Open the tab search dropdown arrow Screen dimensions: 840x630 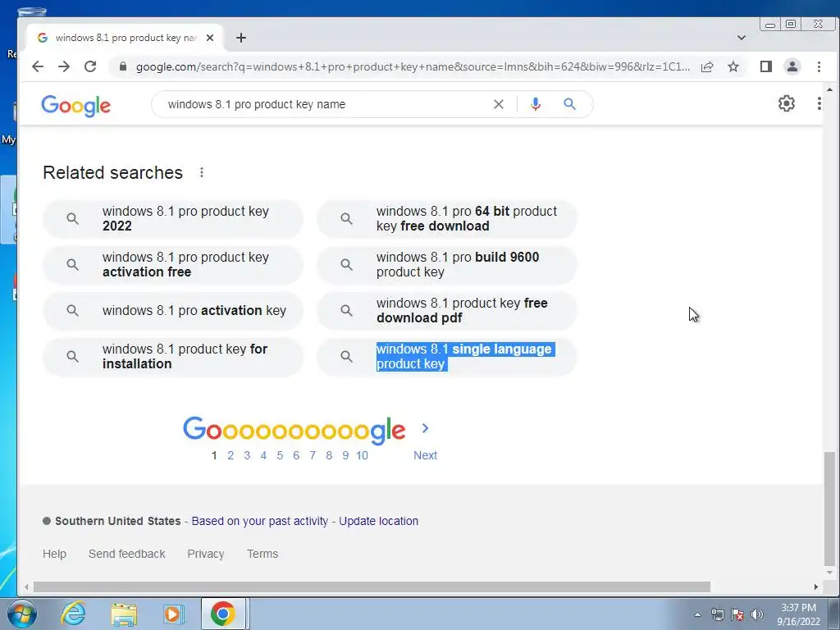click(742, 38)
